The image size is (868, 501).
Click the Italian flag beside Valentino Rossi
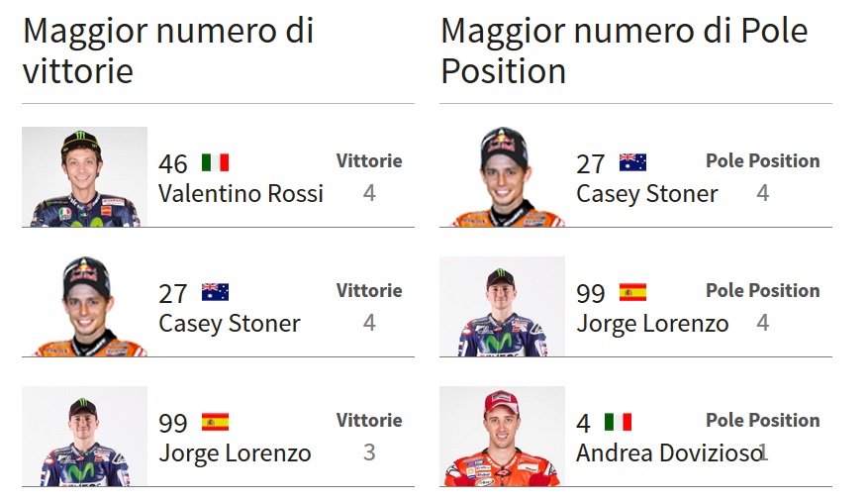(x=215, y=162)
